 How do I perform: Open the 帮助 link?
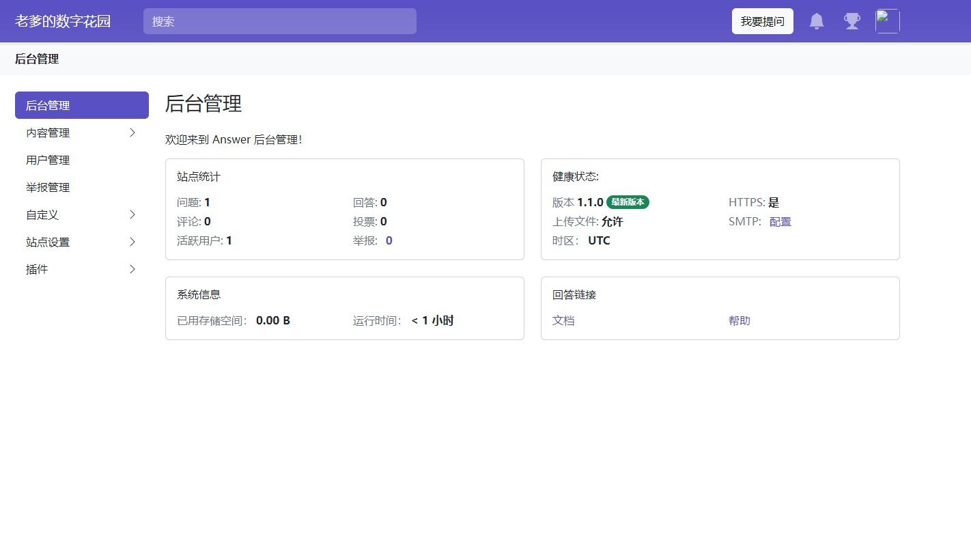(740, 320)
